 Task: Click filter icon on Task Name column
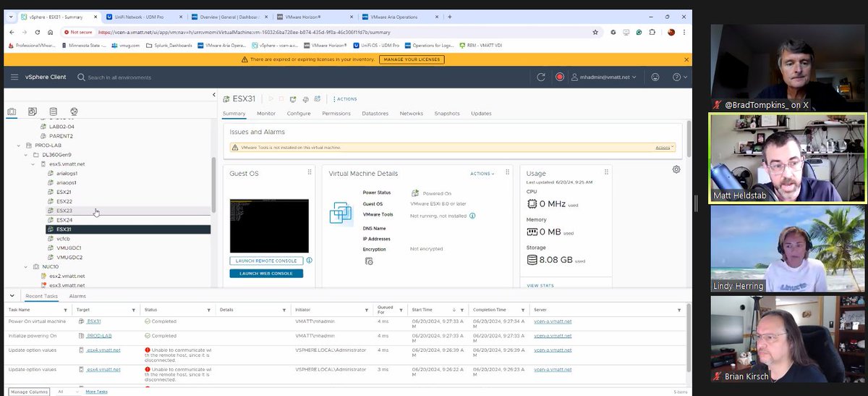[x=64, y=309]
